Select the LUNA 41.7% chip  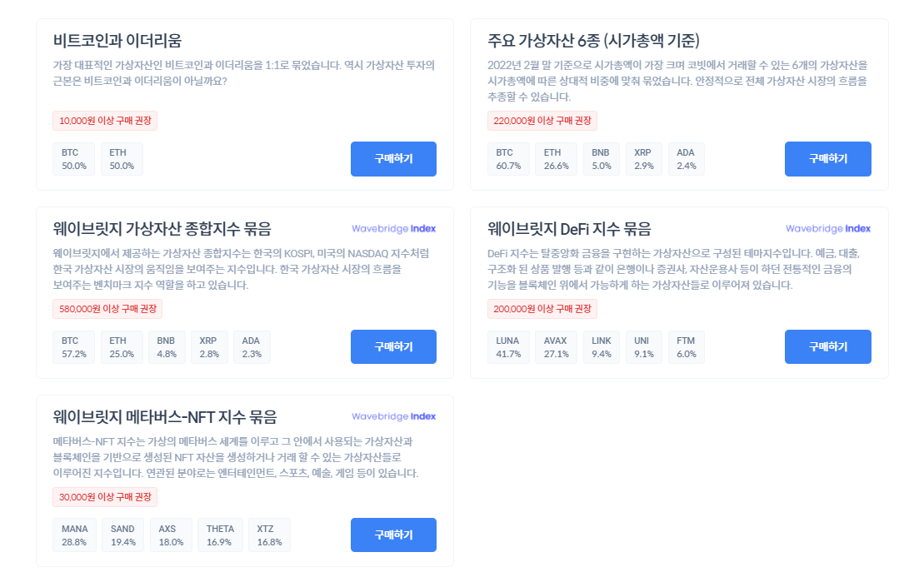508,346
